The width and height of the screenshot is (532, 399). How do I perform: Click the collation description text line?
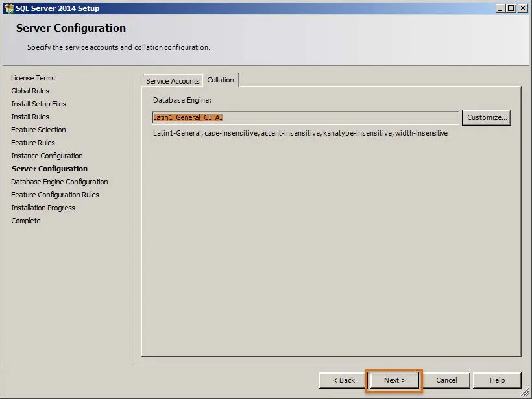tap(300, 134)
